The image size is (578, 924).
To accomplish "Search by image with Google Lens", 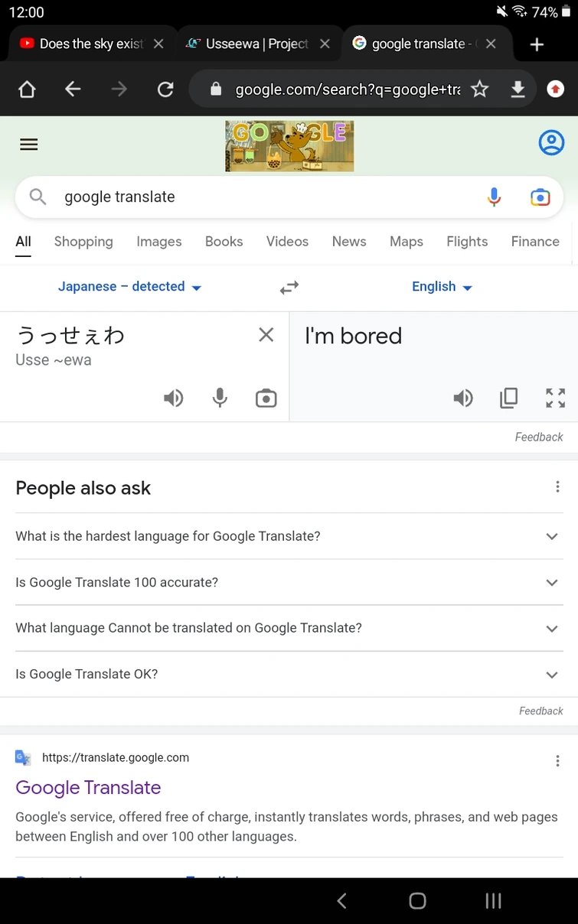I will pyautogui.click(x=540, y=197).
